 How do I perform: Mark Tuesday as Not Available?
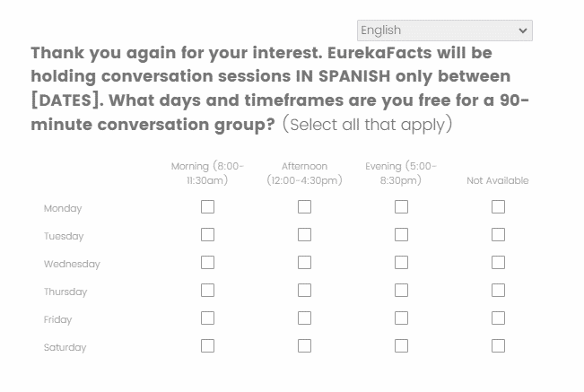click(x=498, y=235)
